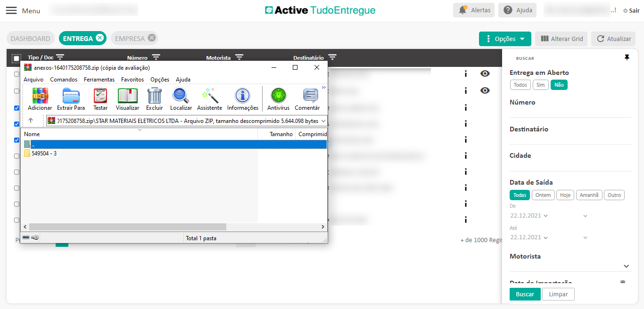Open the Visualizar book icon

[x=127, y=96]
